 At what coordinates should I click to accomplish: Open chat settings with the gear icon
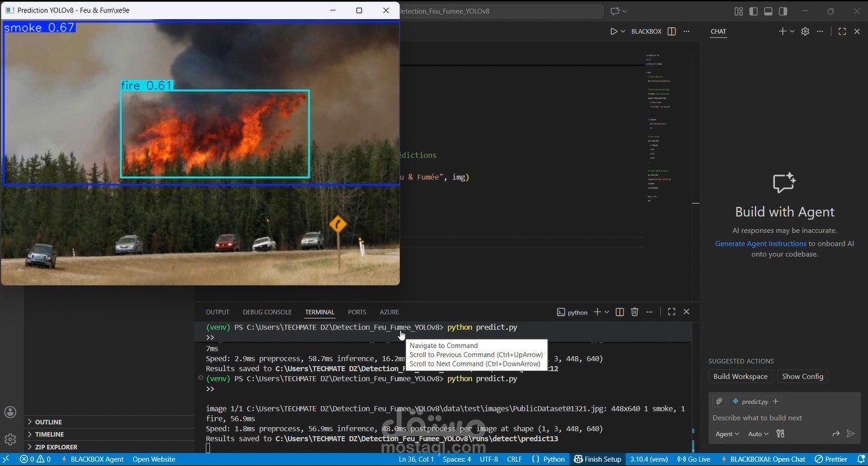(805, 31)
